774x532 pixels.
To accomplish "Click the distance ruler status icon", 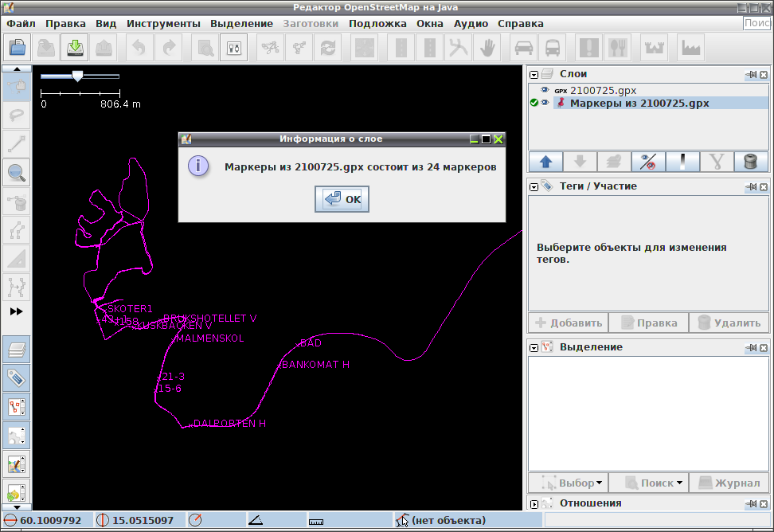I will click(316, 521).
